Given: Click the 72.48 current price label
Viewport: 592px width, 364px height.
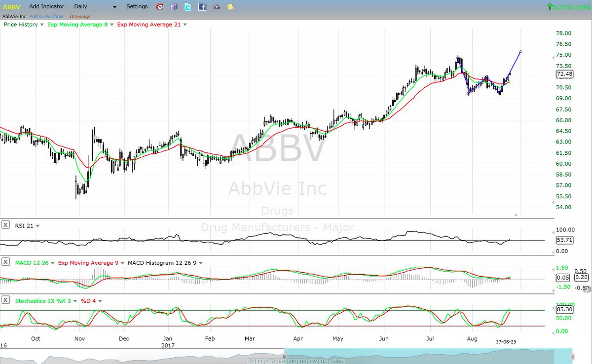Looking at the screenshot, I should pyautogui.click(x=564, y=74).
